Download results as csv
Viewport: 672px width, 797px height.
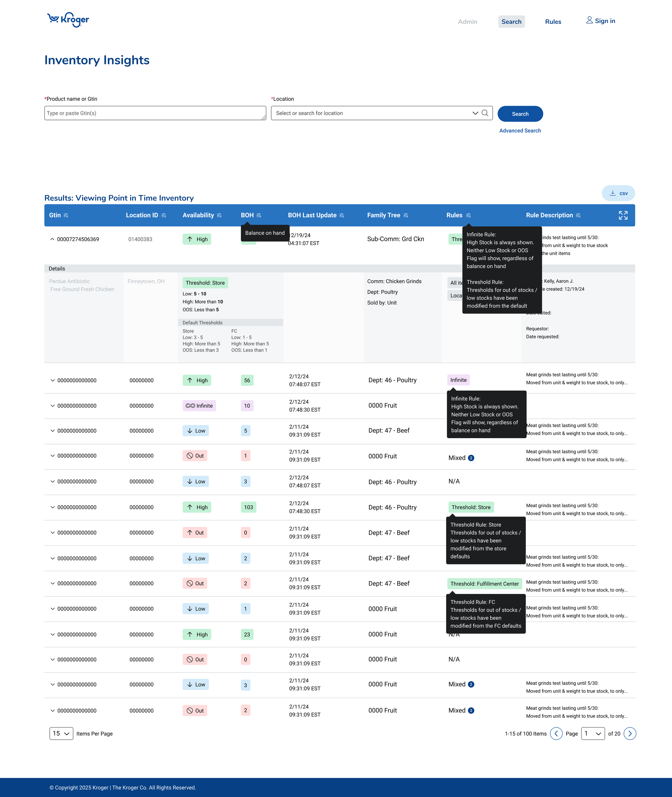click(x=618, y=193)
